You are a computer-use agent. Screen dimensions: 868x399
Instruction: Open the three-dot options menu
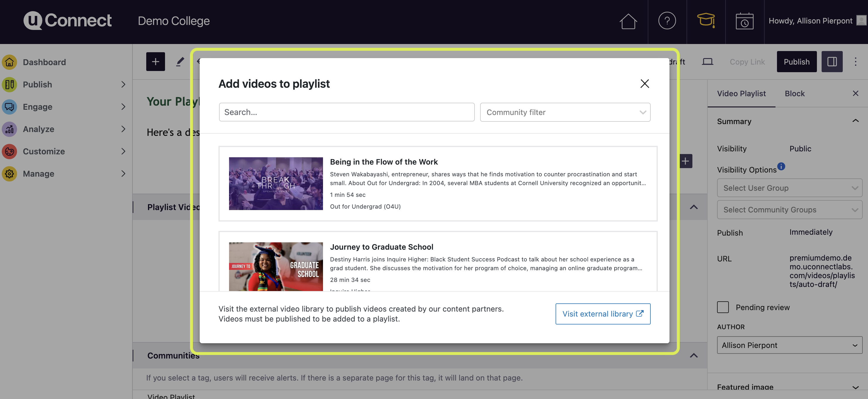(x=855, y=62)
